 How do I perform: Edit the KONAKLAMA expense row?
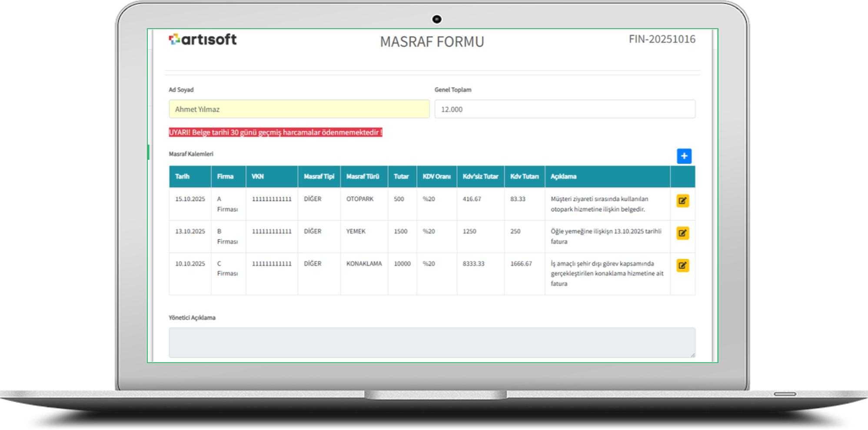point(682,265)
